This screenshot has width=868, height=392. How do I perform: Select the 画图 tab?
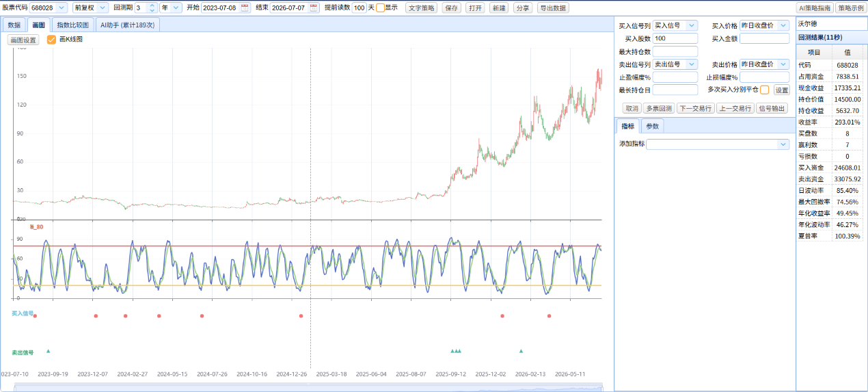coord(38,25)
